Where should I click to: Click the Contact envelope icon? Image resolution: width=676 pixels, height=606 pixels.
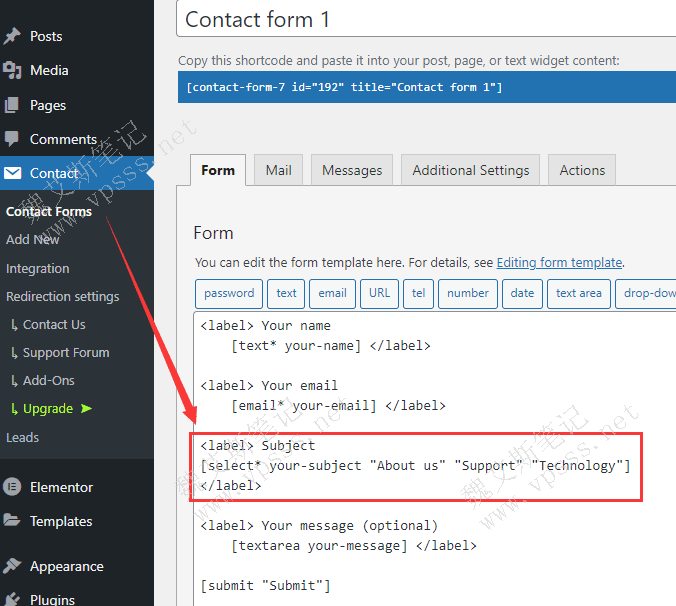(12, 173)
